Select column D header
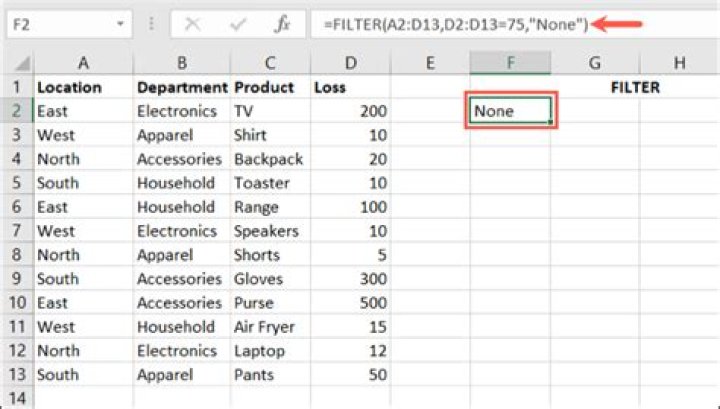 coord(350,63)
